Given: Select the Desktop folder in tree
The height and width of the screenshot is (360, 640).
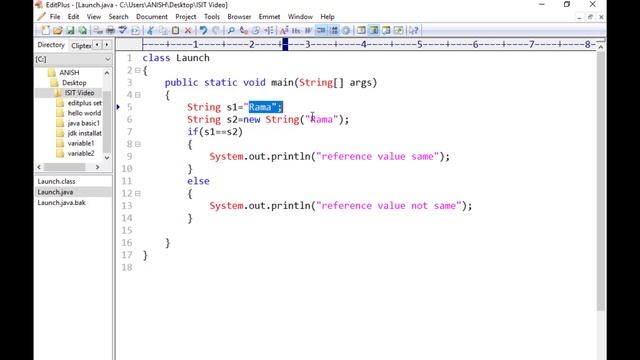Looking at the screenshot, I should coord(74,83).
